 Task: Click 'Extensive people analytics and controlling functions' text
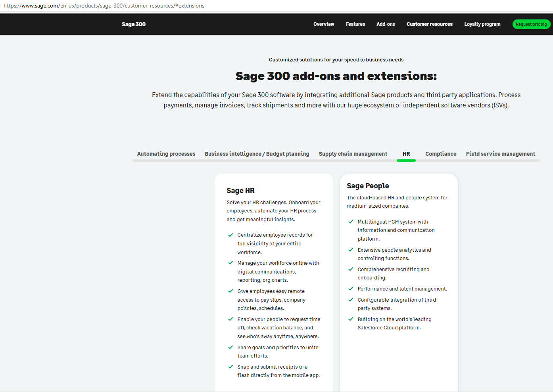click(394, 254)
